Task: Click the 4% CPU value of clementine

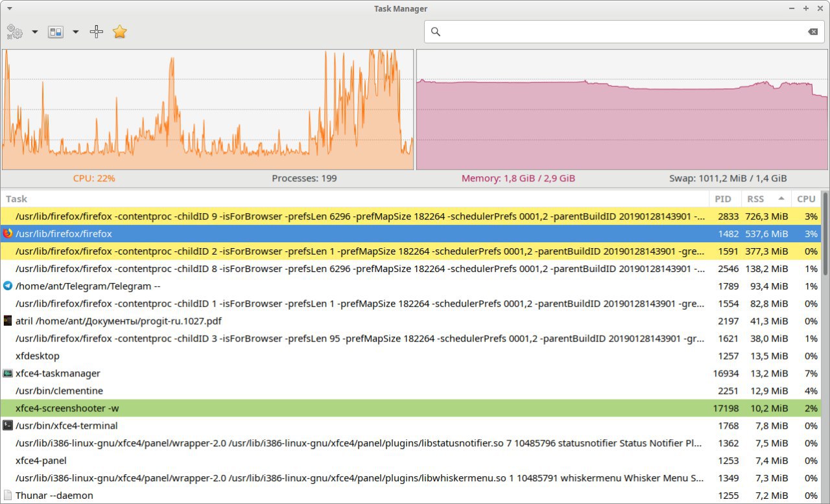Action: click(x=811, y=391)
